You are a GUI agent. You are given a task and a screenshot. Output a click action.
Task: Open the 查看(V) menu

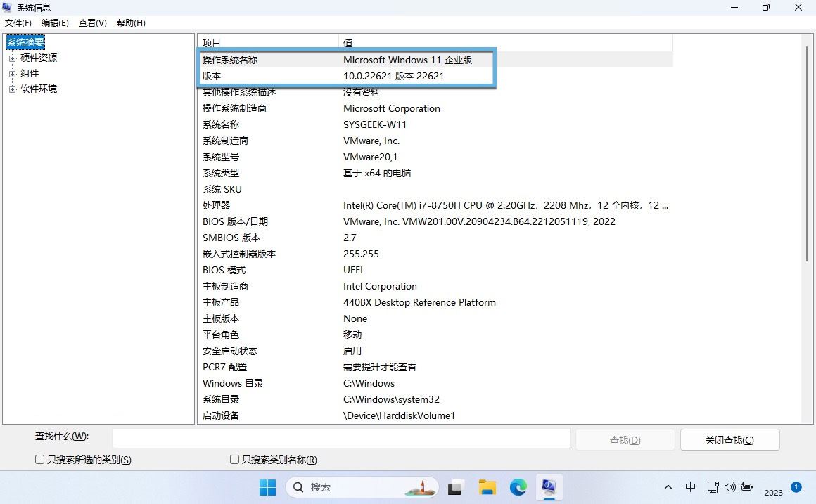pos(92,23)
